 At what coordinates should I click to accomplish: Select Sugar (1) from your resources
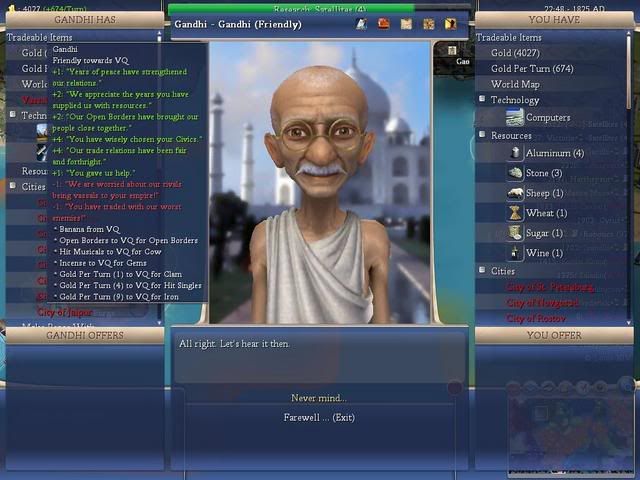click(544, 233)
